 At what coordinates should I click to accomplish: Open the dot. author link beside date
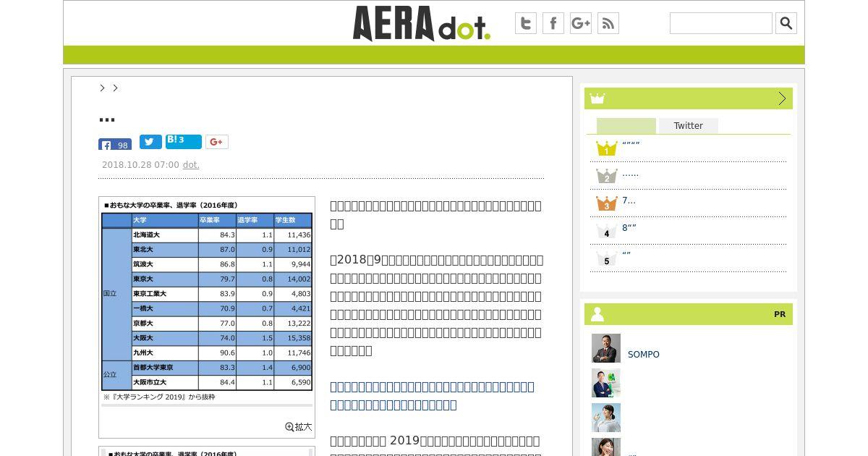coord(191,165)
